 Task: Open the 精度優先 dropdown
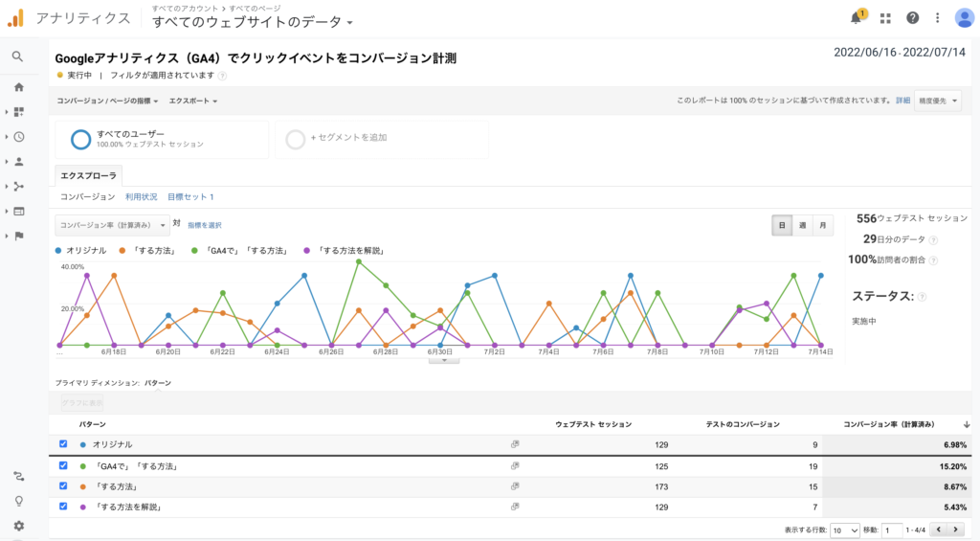point(938,101)
